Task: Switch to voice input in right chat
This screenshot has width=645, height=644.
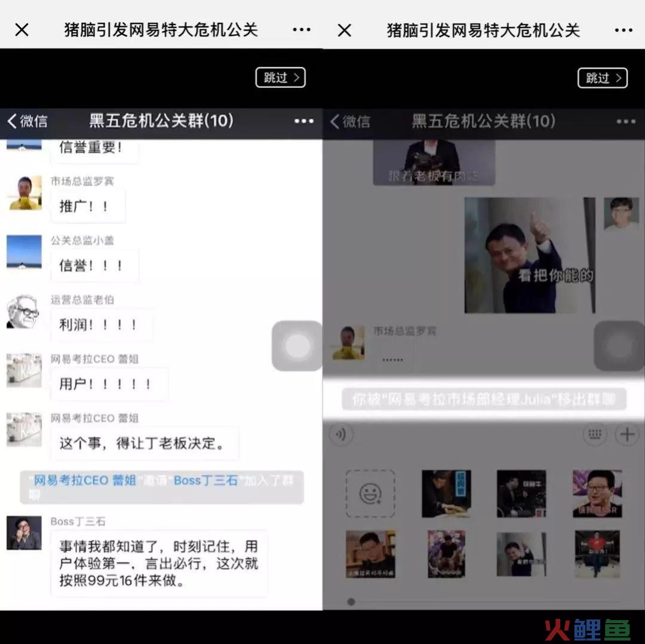Action: (341, 434)
